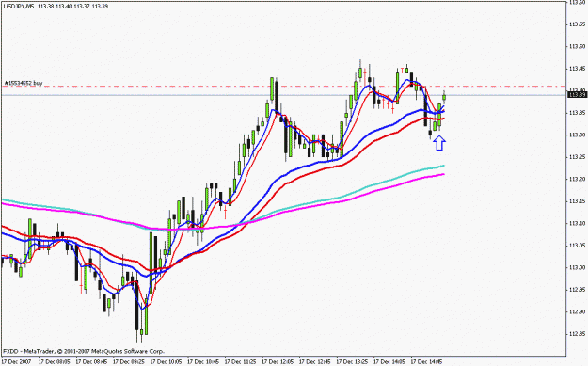Click the 113.55 price axis label
This screenshot has width=588, height=366.
coord(577,24)
